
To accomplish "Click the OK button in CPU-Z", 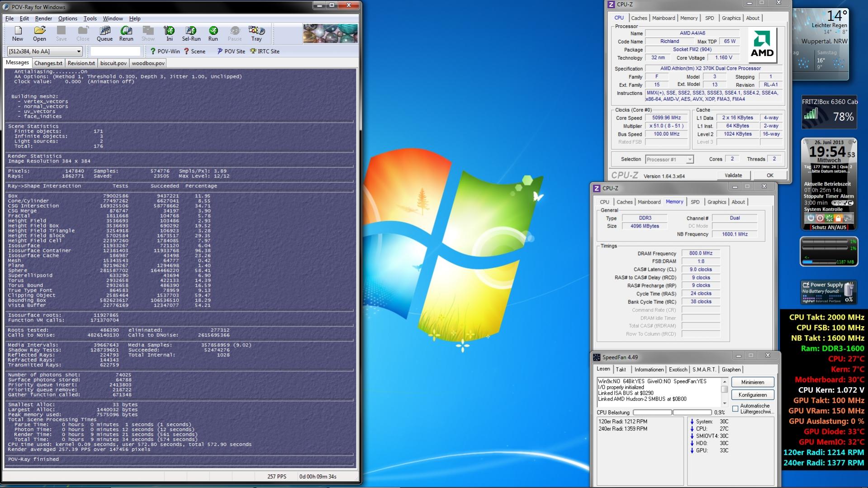I will point(770,175).
